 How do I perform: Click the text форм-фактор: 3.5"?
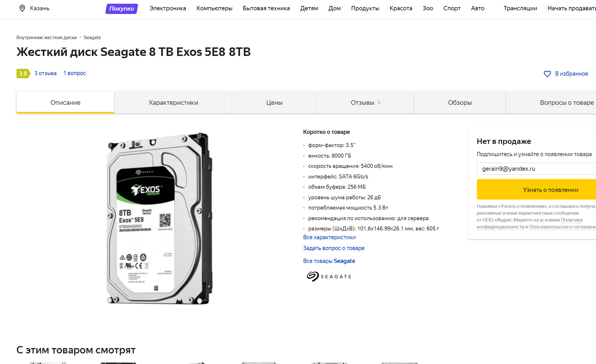point(331,145)
